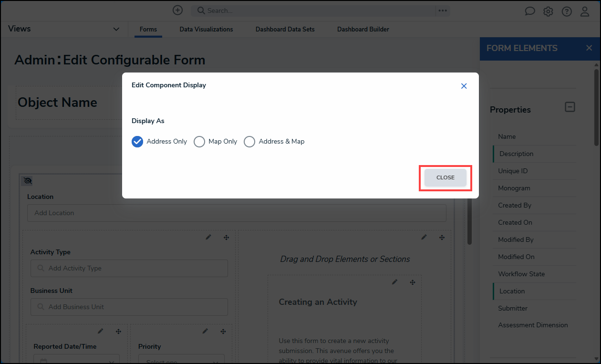Click the Search input field
This screenshot has height=364, width=601.
315,10
